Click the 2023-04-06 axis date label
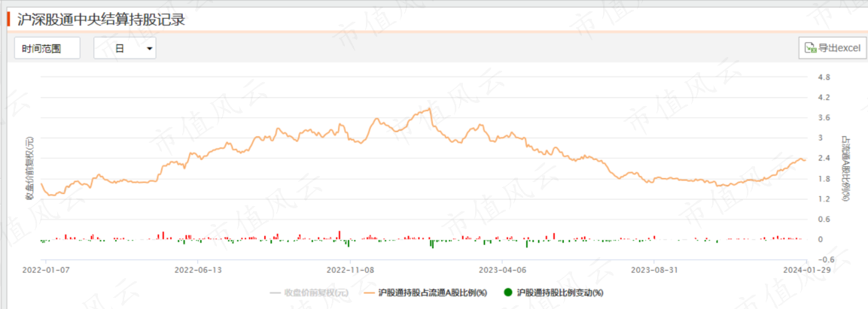Image resolution: width=868 pixels, height=309 pixels. point(502,271)
